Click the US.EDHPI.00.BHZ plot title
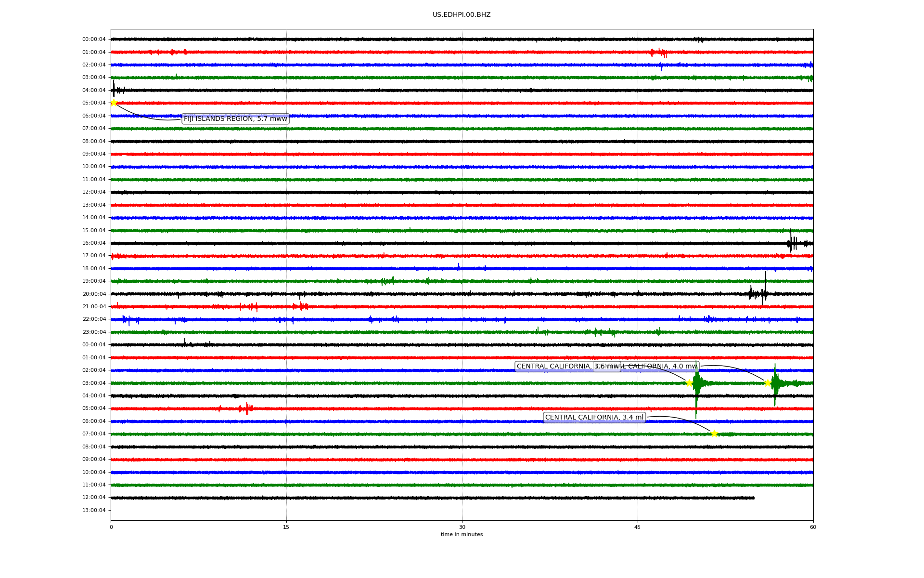The width and height of the screenshot is (924, 578). pyautogui.click(x=462, y=15)
